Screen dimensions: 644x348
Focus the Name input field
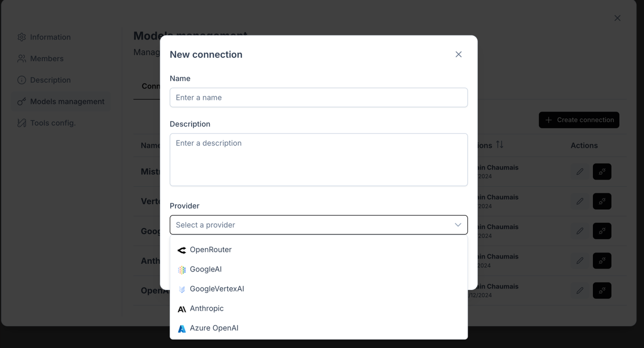point(318,98)
